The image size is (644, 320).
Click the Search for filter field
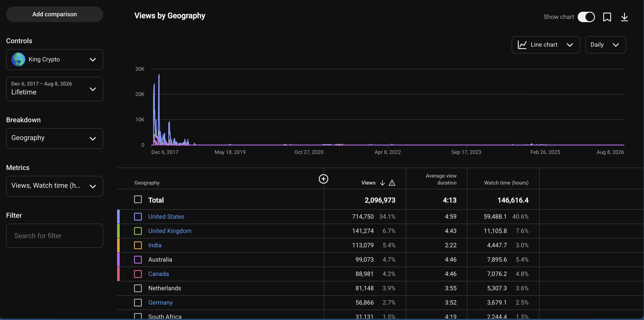pyautogui.click(x=54, y=236)
